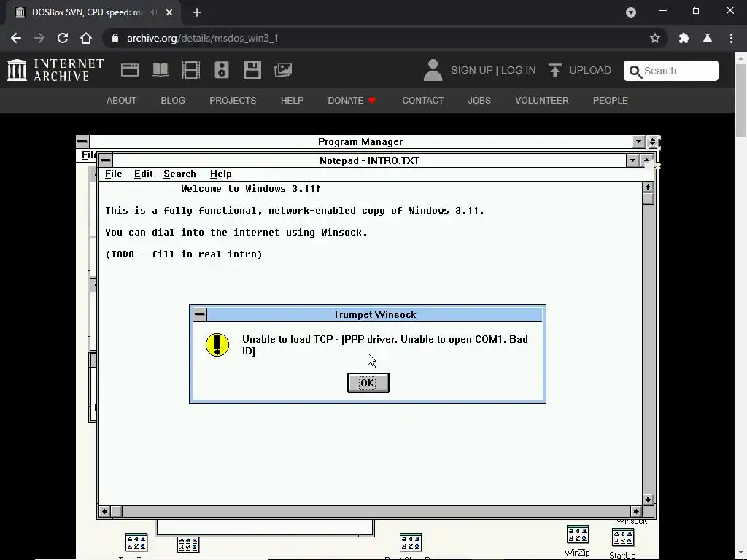Click the upload arrow icon
Image resolution: width=747 pixels, height=560 pixels.
pos(554,70)
